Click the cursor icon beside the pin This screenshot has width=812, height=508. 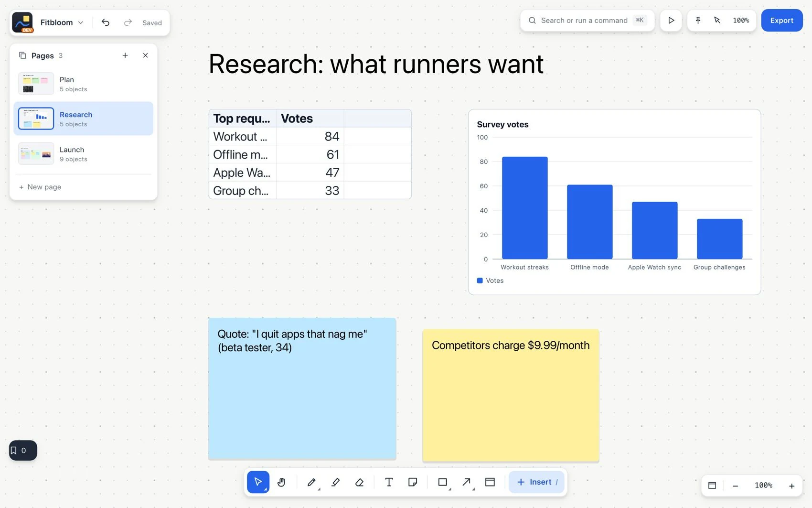click(x=717, y=20)
